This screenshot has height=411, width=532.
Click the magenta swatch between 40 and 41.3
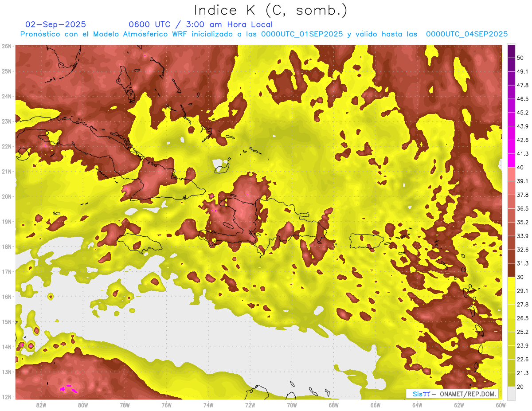511,160
